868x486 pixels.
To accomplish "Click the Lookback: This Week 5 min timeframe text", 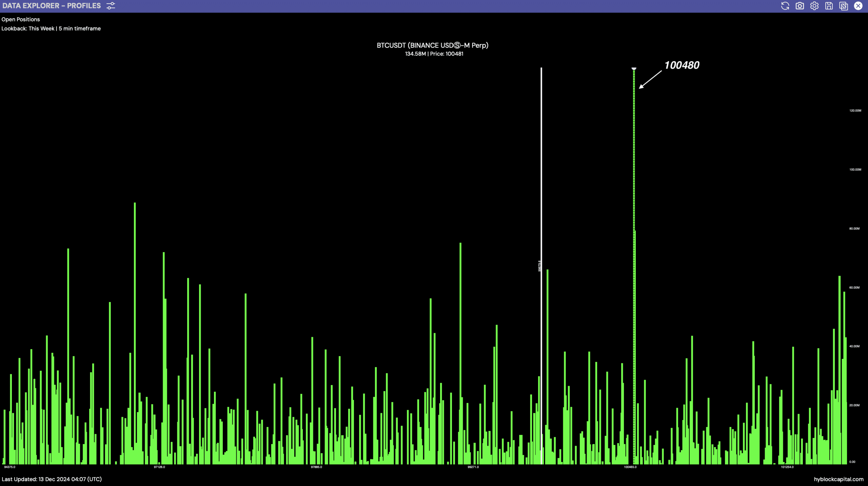I will tap(51, 28).
